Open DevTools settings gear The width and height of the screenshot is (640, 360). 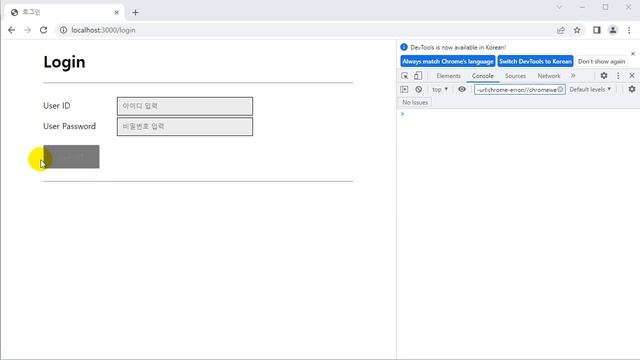(x=604, y=76)
